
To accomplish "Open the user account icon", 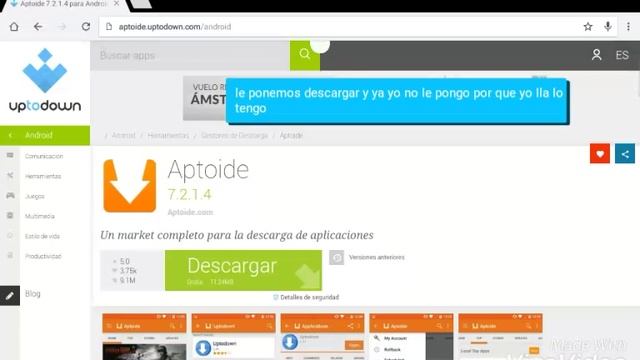I will 596,55.
